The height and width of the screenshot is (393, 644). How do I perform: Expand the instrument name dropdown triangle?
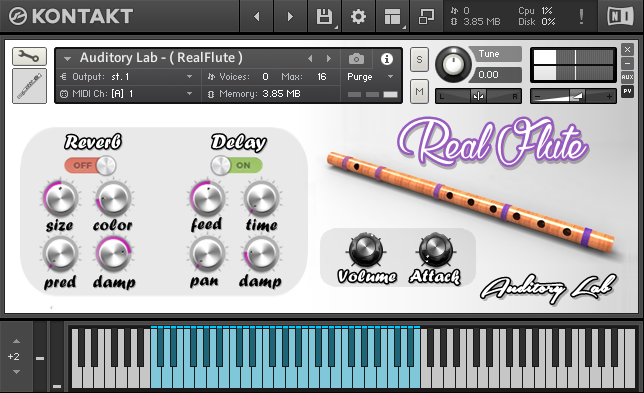[x=67, y=59]
